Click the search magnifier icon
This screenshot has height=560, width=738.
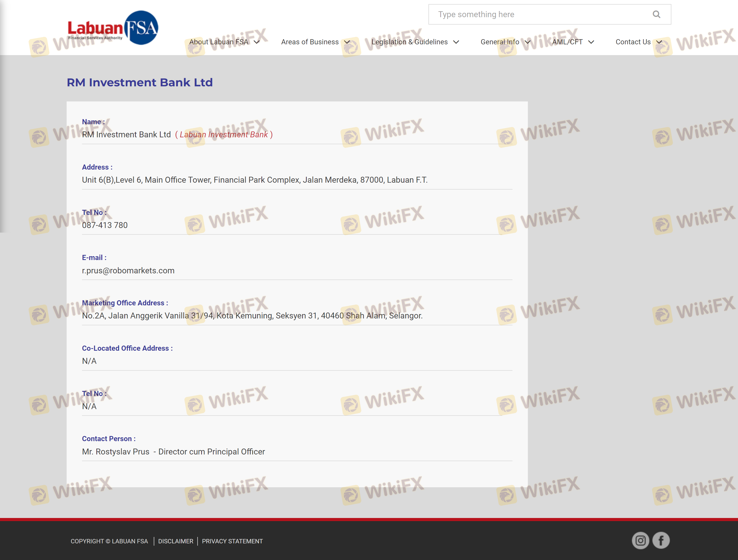pyautogui.click(x=656, y=14)
